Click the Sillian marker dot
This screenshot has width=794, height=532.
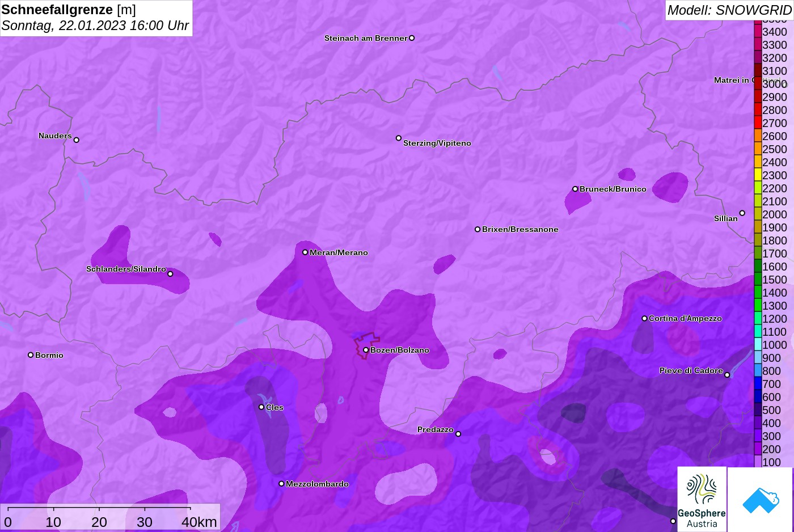(742, 213)
